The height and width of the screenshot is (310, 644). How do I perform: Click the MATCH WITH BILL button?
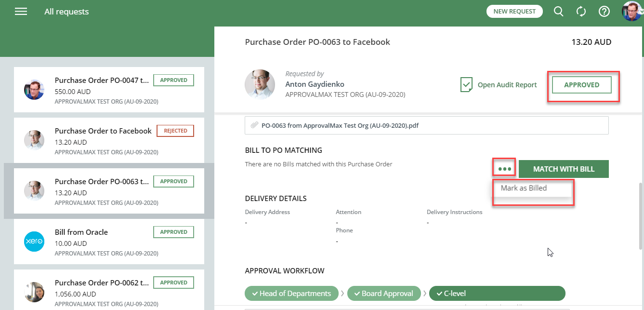point(564,169)
